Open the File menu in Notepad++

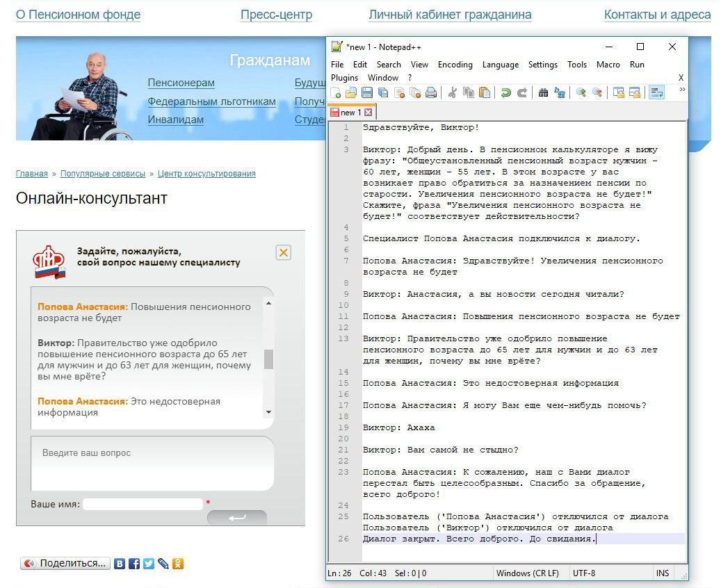(337, 65)
